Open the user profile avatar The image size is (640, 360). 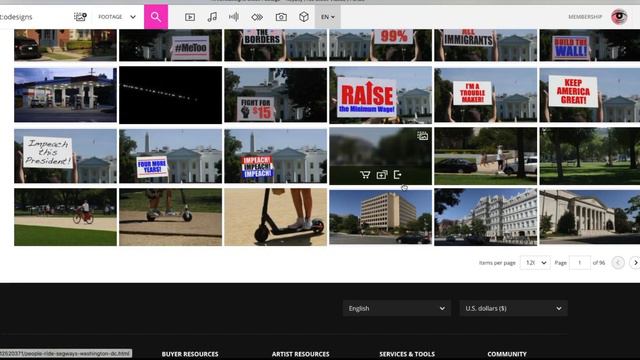coord(619,17)
